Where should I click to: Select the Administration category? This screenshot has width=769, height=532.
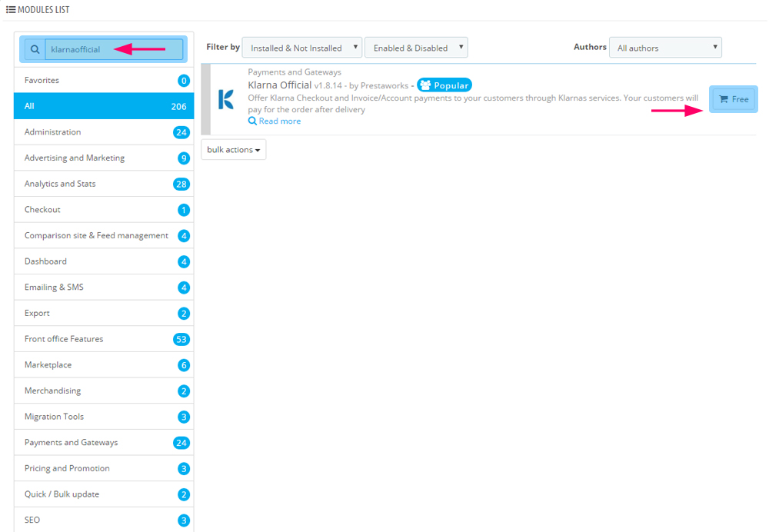tap(52, 132)
